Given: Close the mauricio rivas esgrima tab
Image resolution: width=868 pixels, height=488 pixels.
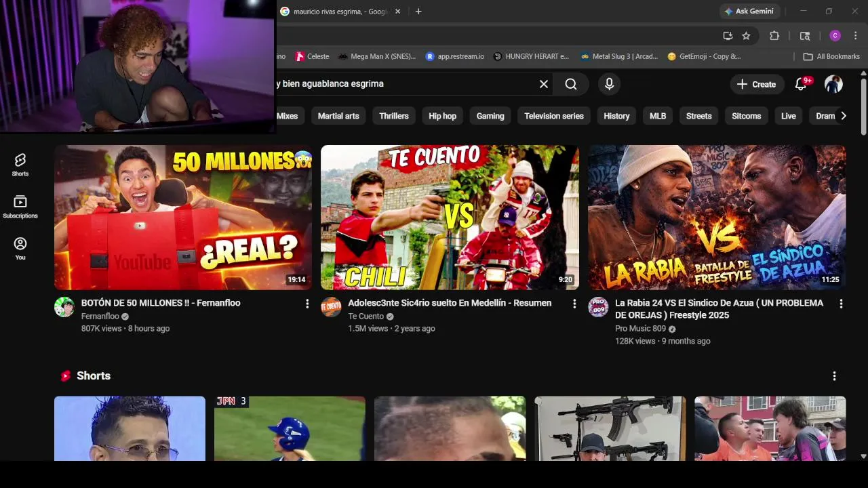Looking at the screenshot, I should tap(397, 12).
